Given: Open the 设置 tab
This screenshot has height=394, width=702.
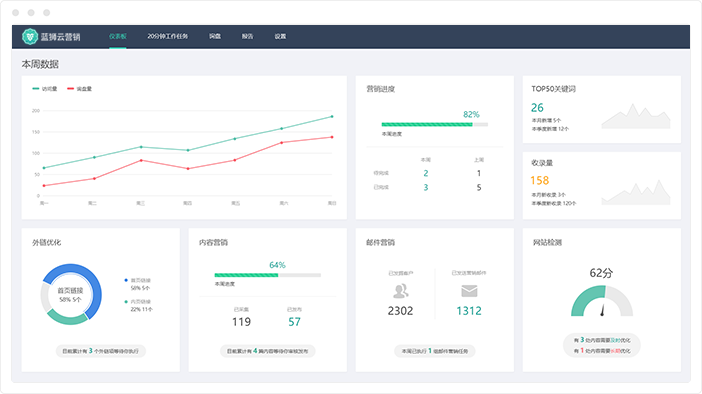Looking at the screenshot, I should [x=280, y=36].
